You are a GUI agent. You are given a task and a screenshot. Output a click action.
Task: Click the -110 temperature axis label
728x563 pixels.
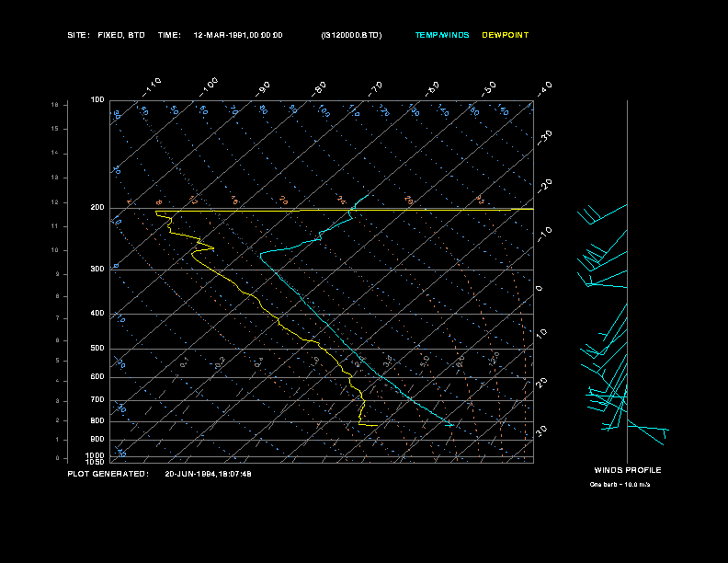tap(152, 87)
